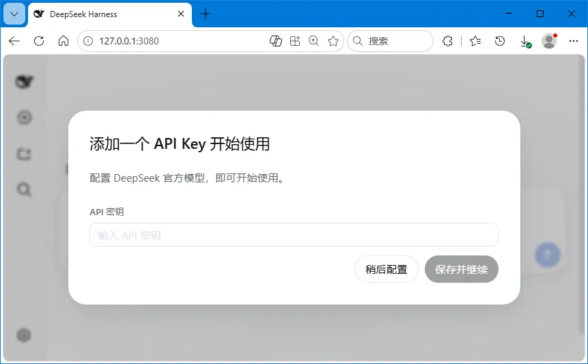Click the 添加一个 API Key 开始使用 heading
This screenshot has height=364, width=588.
pos(180,144)
